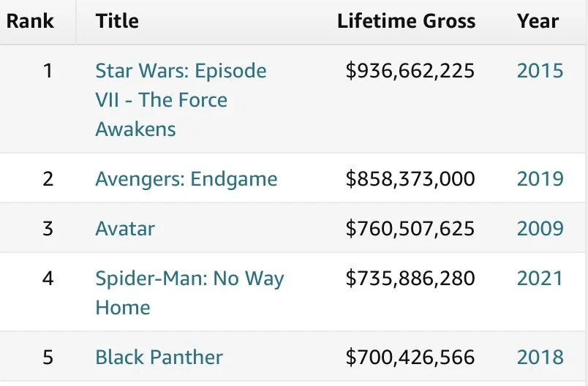Select the $760,507,625 gross value

410,229
